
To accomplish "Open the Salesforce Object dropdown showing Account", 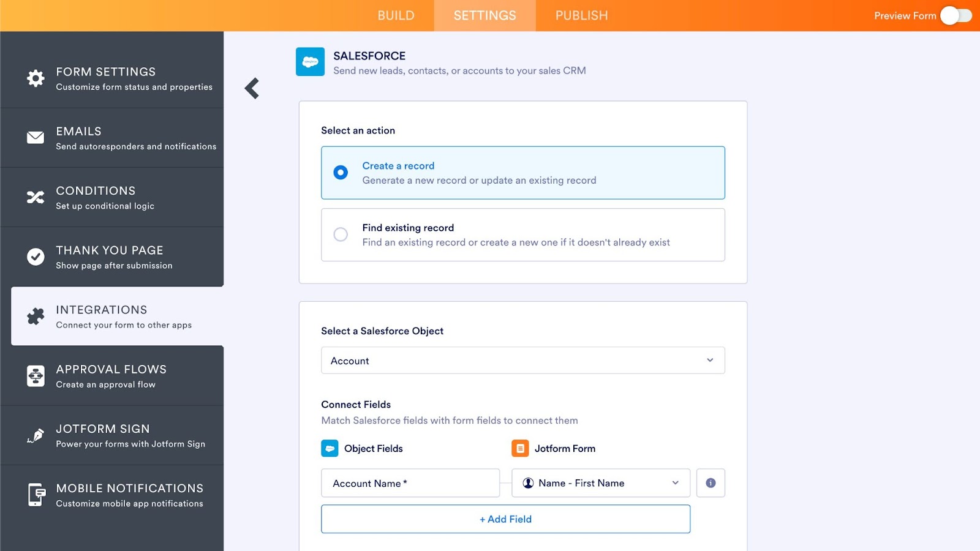I will (x=522, y=361).
